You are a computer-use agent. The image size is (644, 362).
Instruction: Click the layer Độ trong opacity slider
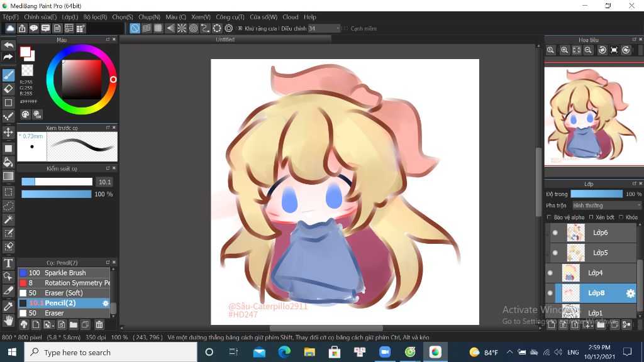(597, 194)
